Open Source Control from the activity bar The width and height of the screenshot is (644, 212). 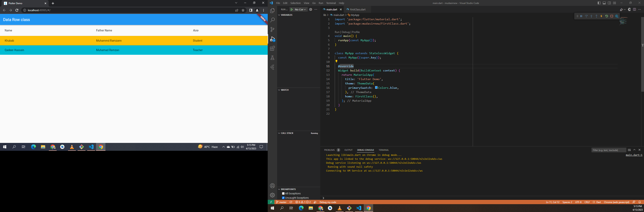point(272,29)
